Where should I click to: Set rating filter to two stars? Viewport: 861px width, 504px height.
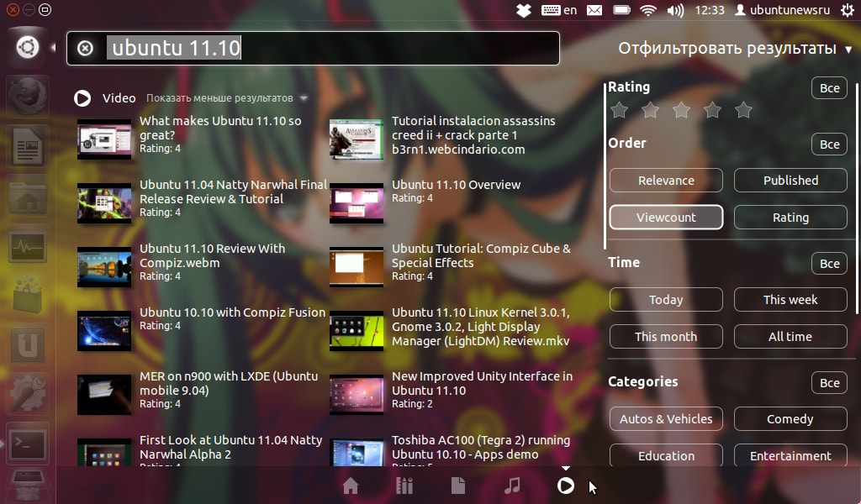click(x=650, y=110)
